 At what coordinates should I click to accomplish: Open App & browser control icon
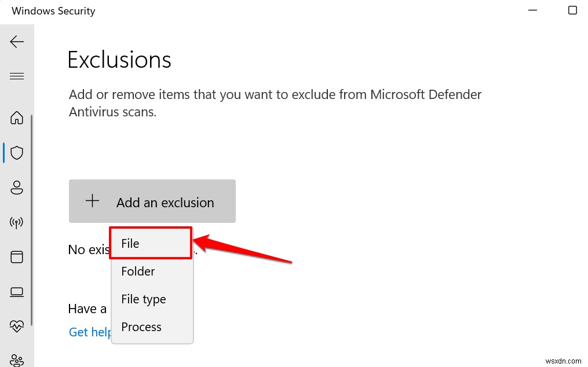pos(17,256)
